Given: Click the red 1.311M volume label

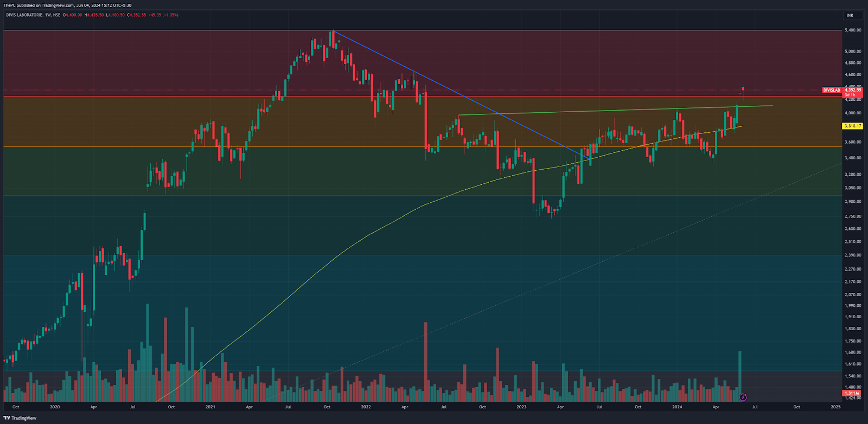Looking at the screenshot, I should click(x=852, y=393).
